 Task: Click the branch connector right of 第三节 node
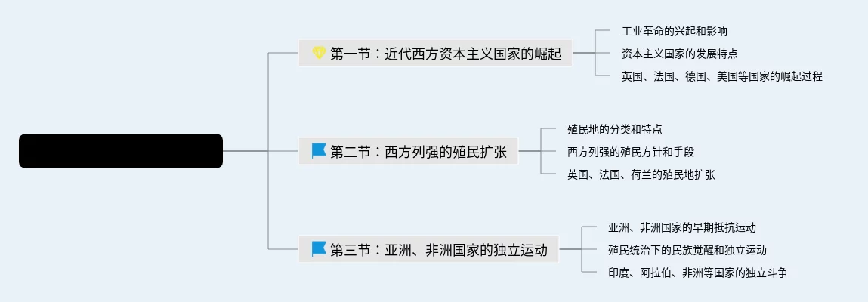click(x=570, y=249)
